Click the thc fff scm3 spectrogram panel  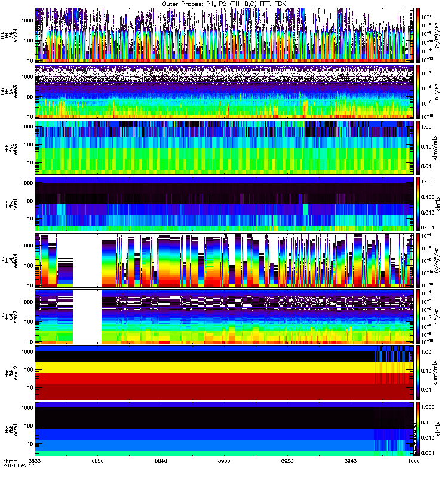click(x=225, y=317)
